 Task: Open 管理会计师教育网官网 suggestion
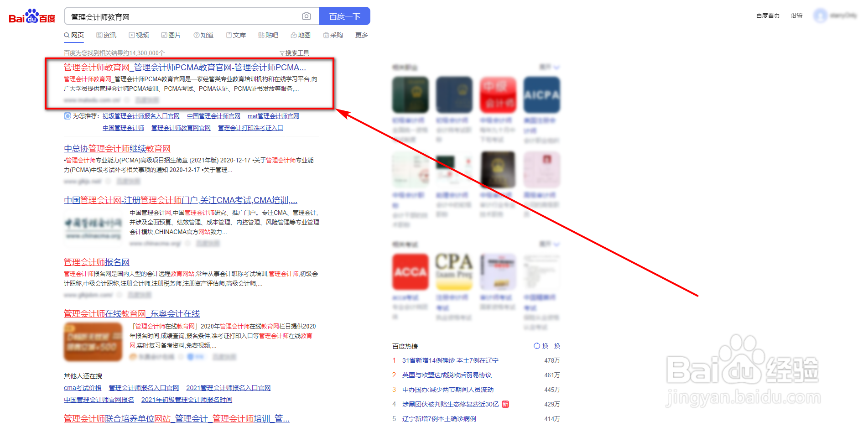181,128
